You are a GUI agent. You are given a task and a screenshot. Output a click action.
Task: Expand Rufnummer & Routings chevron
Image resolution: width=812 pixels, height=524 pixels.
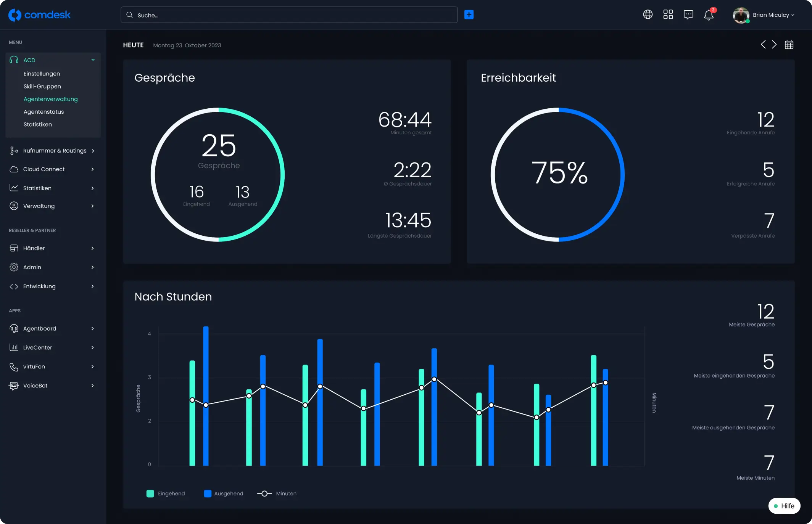tap(93, 151)
